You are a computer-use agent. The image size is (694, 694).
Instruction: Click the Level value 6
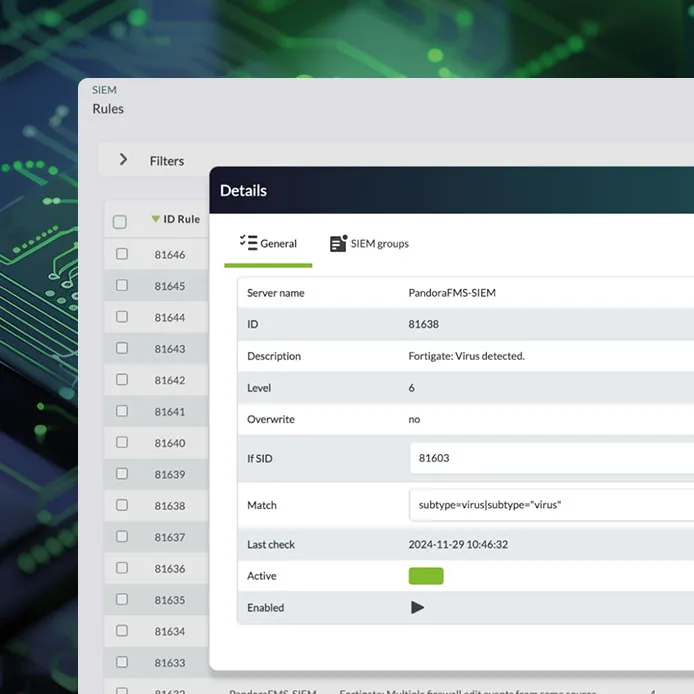point(412,388)
